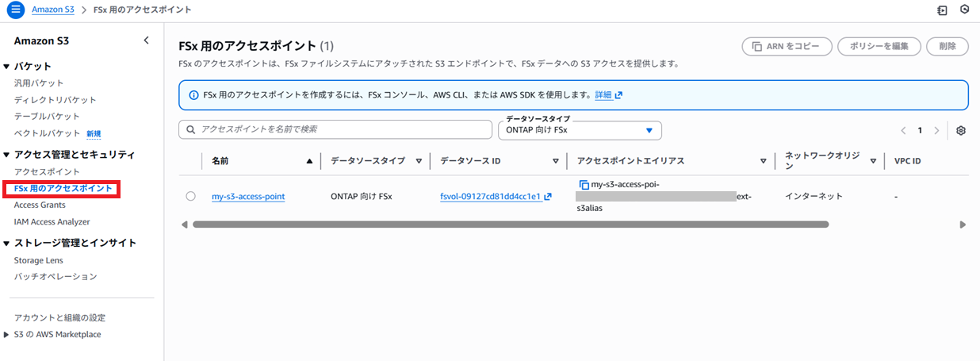Open アカウントと組織の設定 in sidebar
Image resolution: width=980 pixels, height=361 pixels.
pyautogui.click(x=59, y=318)
